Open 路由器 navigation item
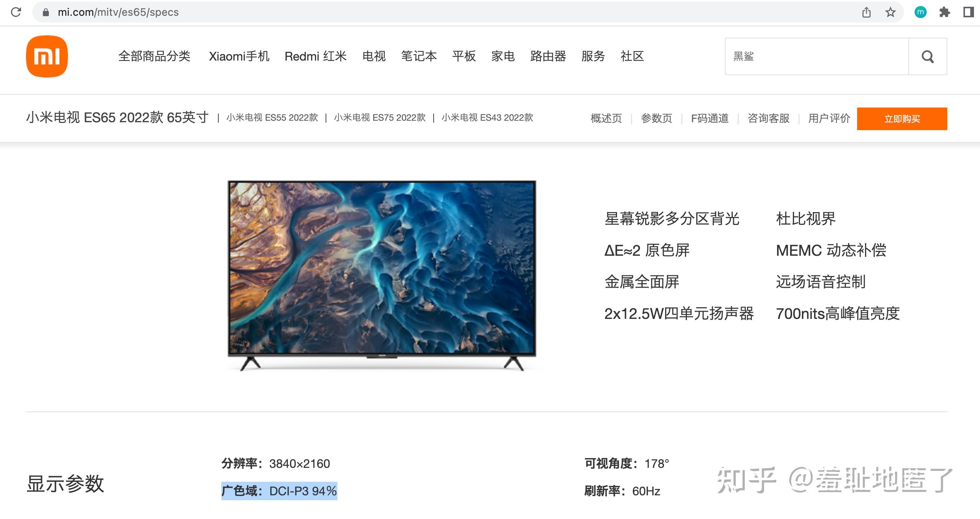This screenshot has width=980, height=519. 548,56
